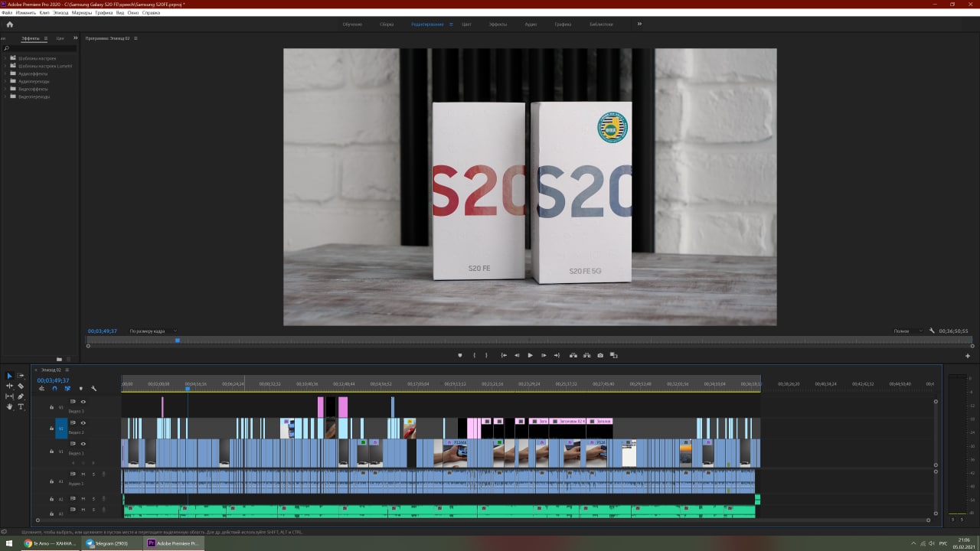Switch to the Цвет workspace
Image resolution: width=980 pixels, height=551 pixels.
pos(466,24)
